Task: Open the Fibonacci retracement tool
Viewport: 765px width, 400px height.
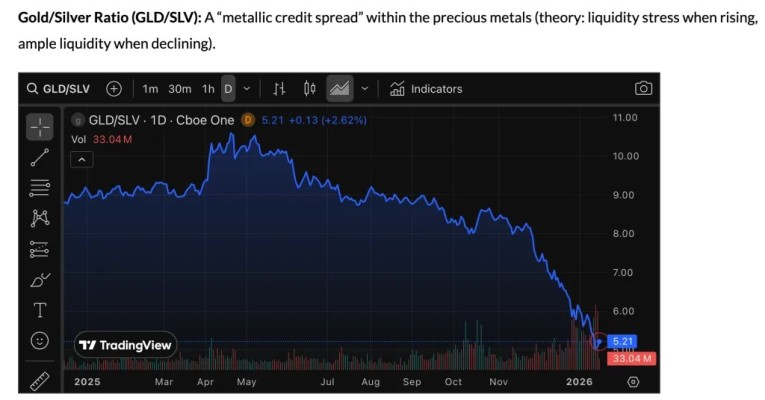Action: tap(39, 187)
